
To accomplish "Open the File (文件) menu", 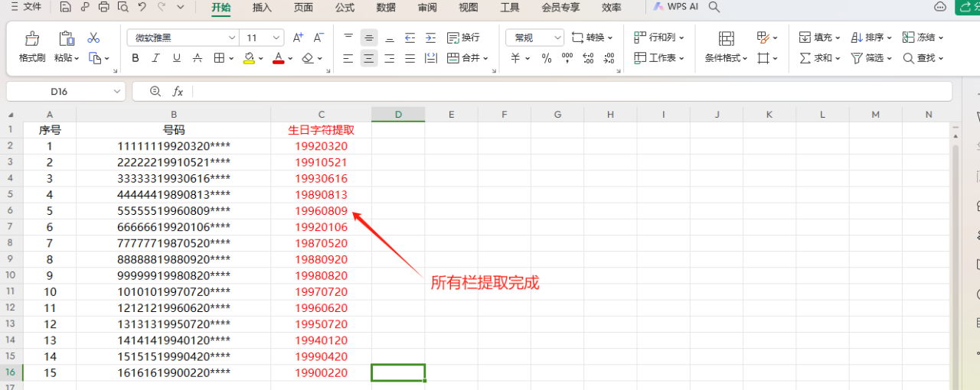I will coord(26,7).
